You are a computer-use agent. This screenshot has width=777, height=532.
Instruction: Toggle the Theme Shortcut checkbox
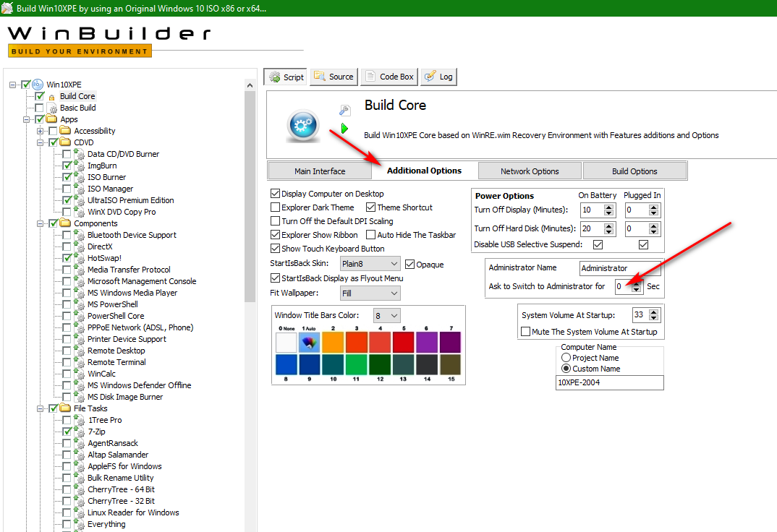[370, 207]
